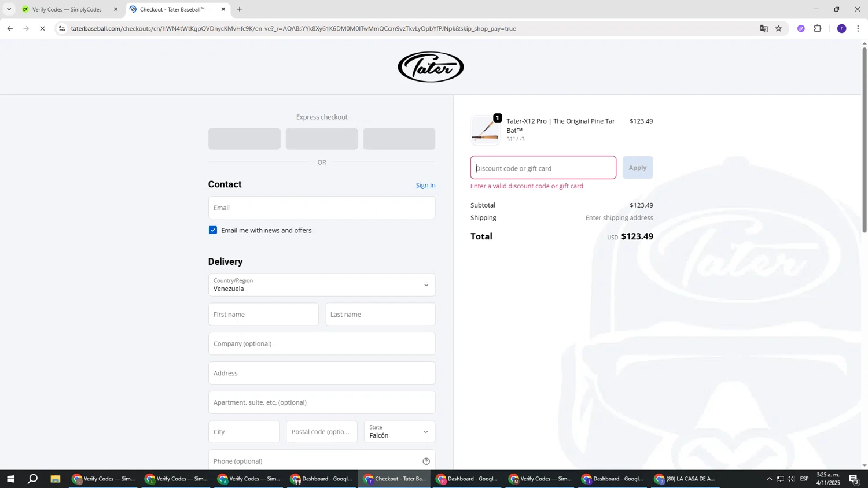The image size is (868, 488).
Task: Click the City field
Action: click(244, 432)
